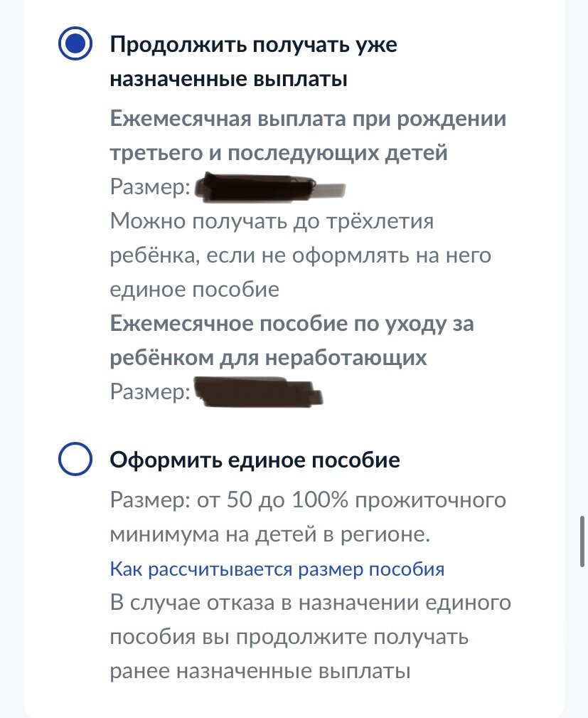Click heading "Ежемесячное пособие по уходу за ребёнком"
Screen dimensions: 588x718
point(292,340)
